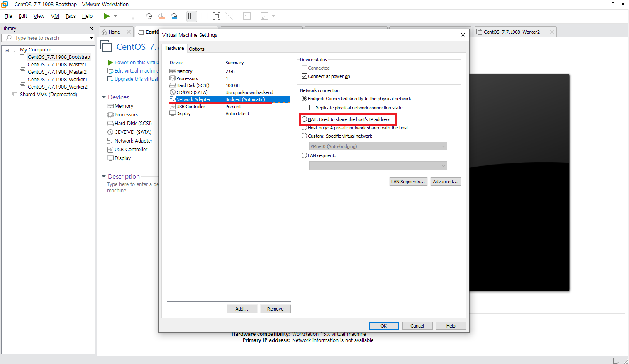
Task: Click Revert to Snapshot toolbar icon
Action: [x=161, y=16]
